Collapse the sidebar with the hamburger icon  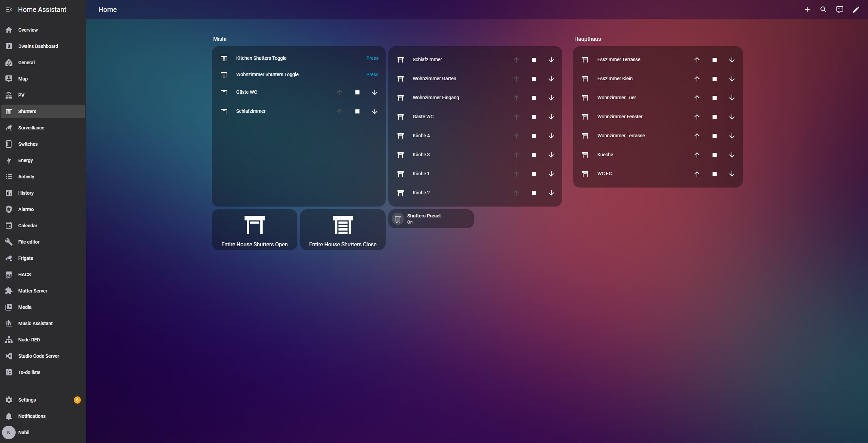tap(9, 10)
